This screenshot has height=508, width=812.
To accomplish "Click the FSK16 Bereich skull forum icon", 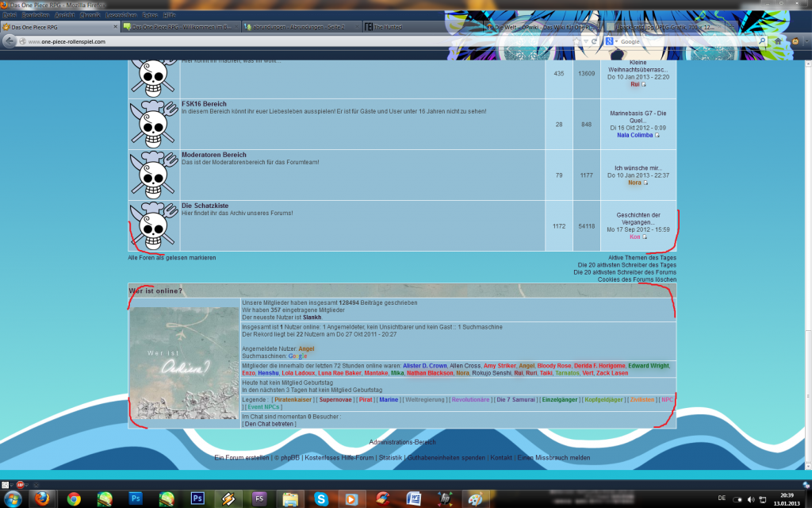I will point(154,125).
